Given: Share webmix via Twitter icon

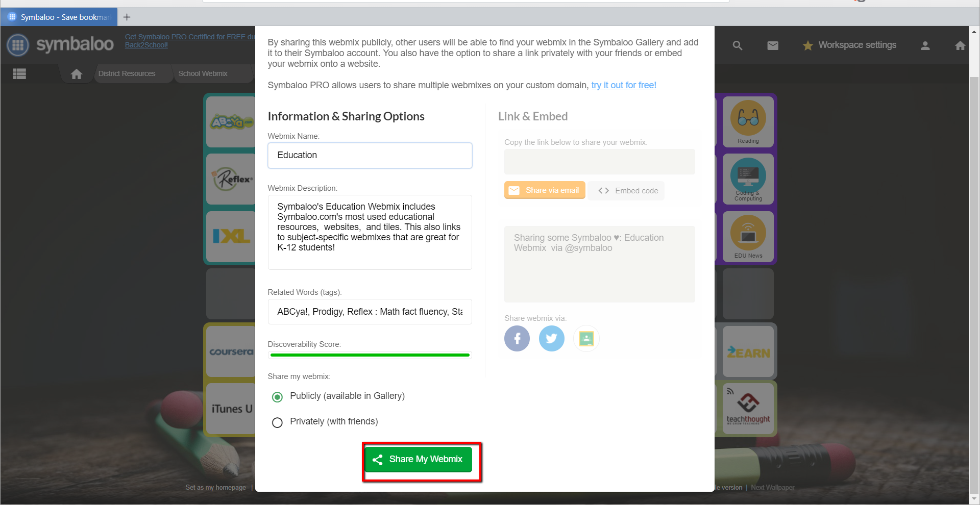Looking at the screenshot, I should click(x=552, y=338).
